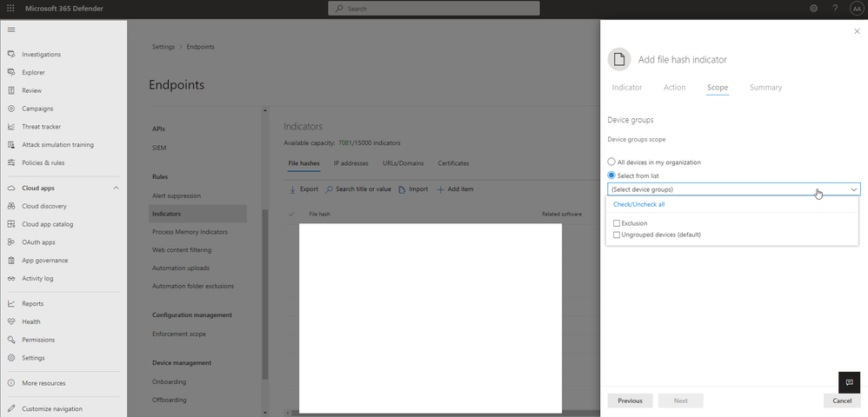Image resolution: width=868 pixels, height=417 pixels.
Task: Switch to URLs/Domains tab
Action: (403, 163)
